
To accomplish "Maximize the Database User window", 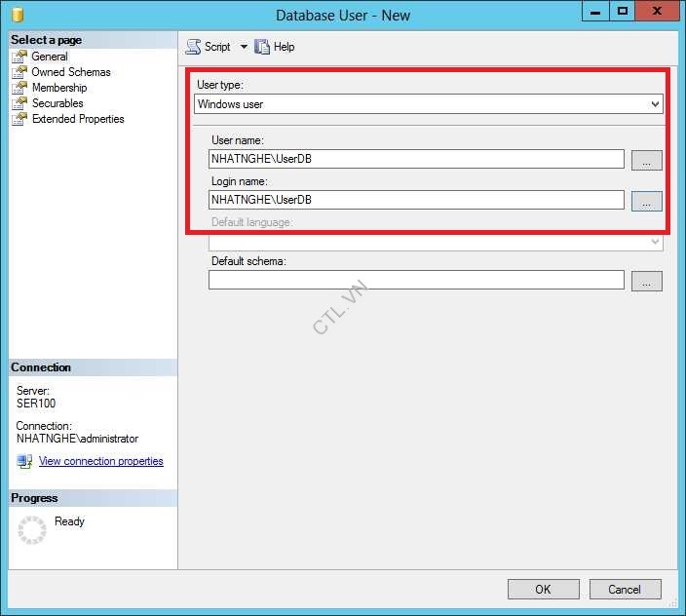I will click(623, 12).
